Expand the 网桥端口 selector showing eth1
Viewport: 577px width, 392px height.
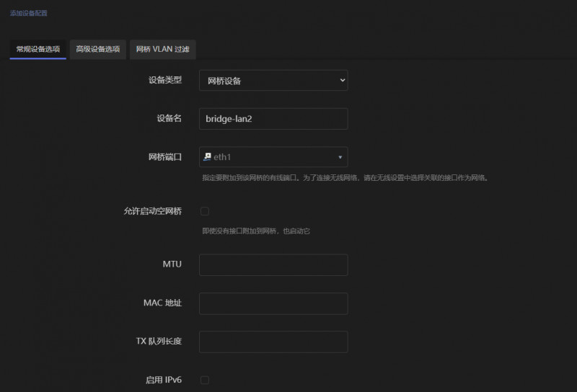(273, 157)
